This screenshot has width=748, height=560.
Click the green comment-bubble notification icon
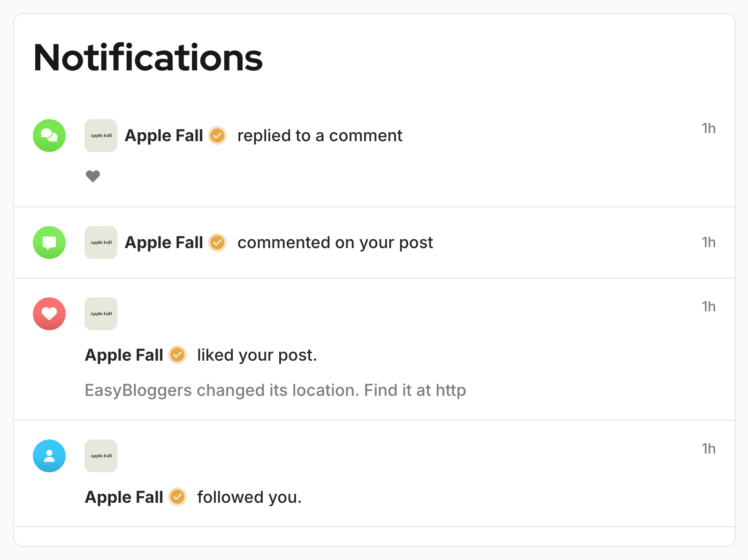[x=49, y=242]
